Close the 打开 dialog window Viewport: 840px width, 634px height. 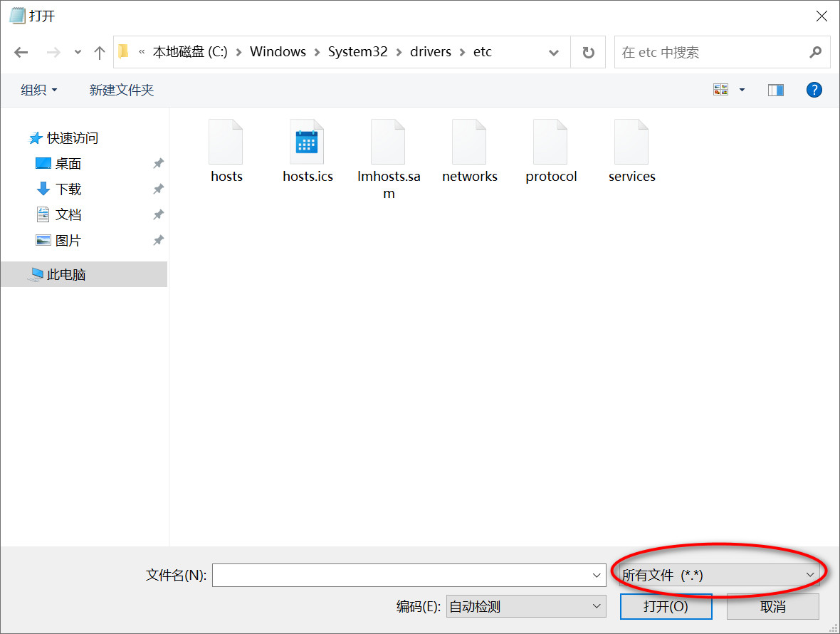tap(821, 16)
